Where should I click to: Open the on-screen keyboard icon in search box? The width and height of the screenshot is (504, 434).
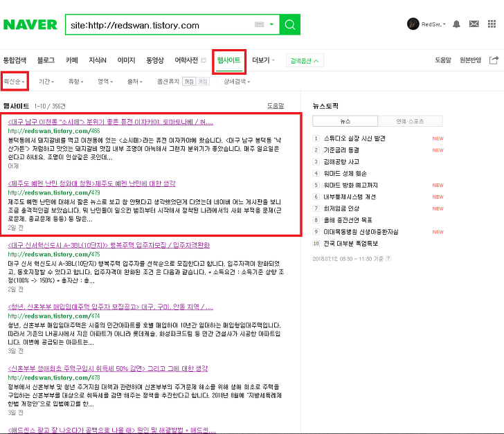259,24
